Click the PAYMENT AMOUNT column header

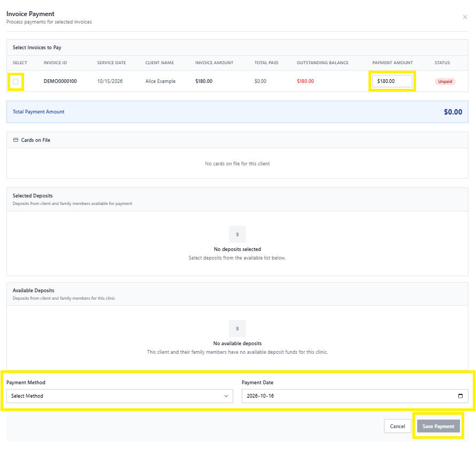click(x=393, y=63)
